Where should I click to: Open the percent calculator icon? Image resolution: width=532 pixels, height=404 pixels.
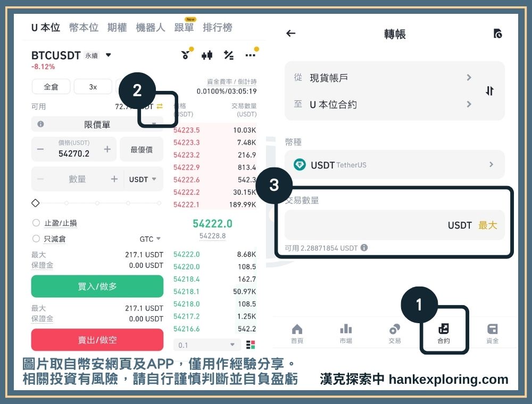(x=229, y=55)
